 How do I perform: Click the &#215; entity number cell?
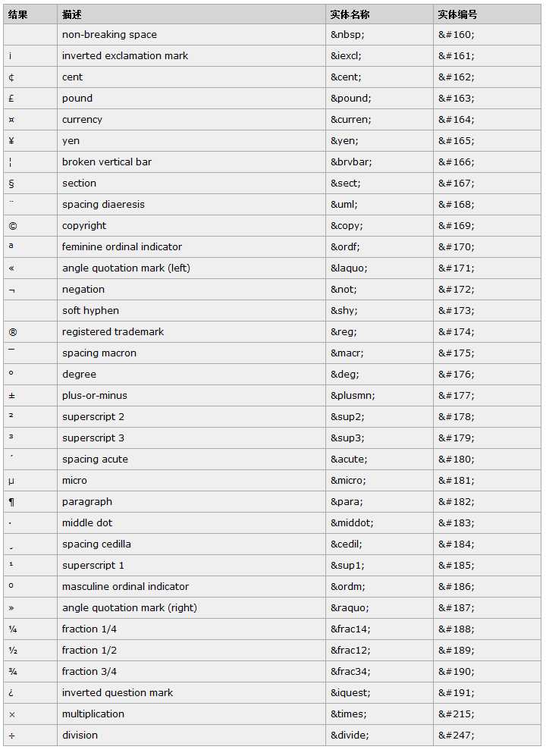456,714
